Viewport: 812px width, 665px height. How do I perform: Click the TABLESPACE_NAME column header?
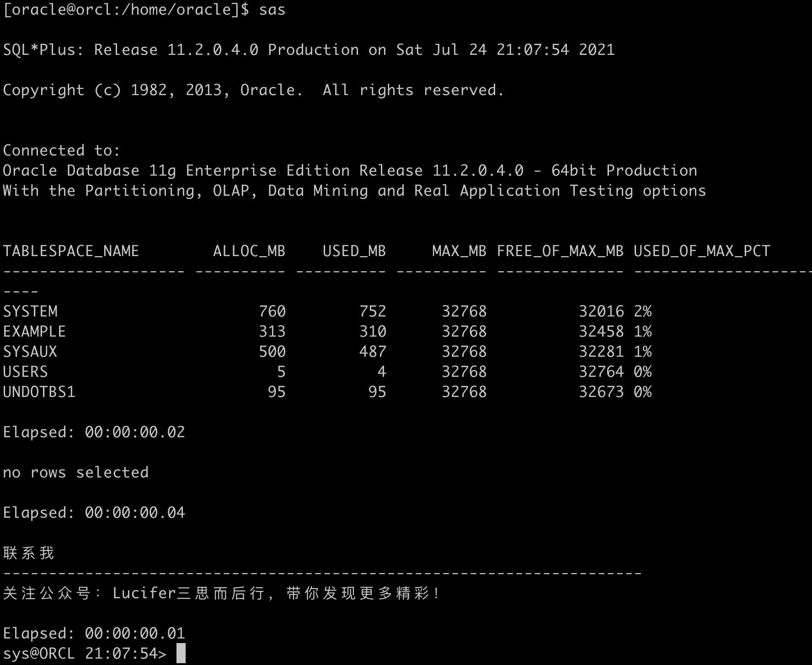coord(71,251)
